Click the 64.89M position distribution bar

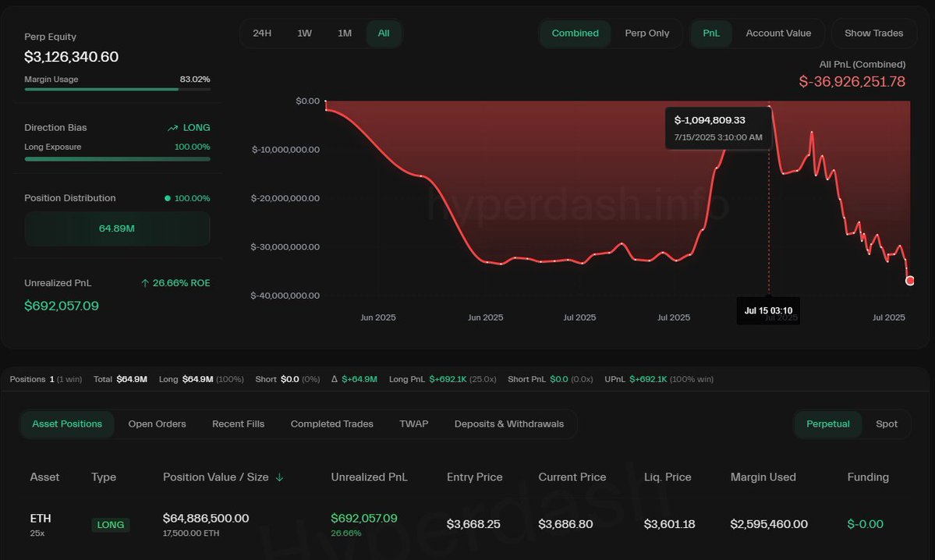117,229
